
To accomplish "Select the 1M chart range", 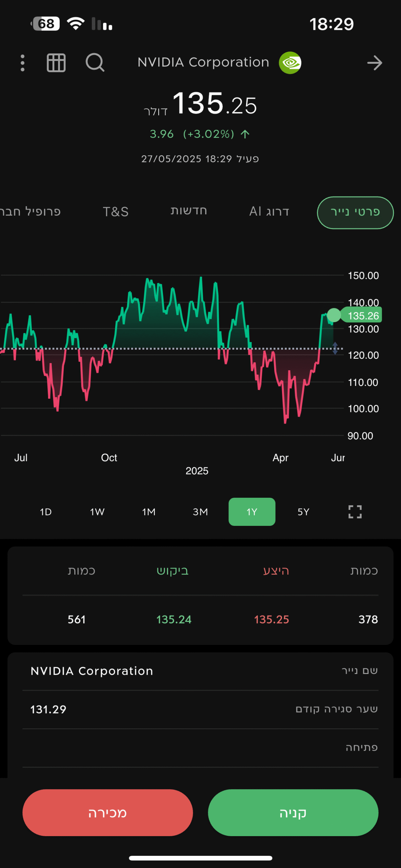I will click(x=149, y=512).
